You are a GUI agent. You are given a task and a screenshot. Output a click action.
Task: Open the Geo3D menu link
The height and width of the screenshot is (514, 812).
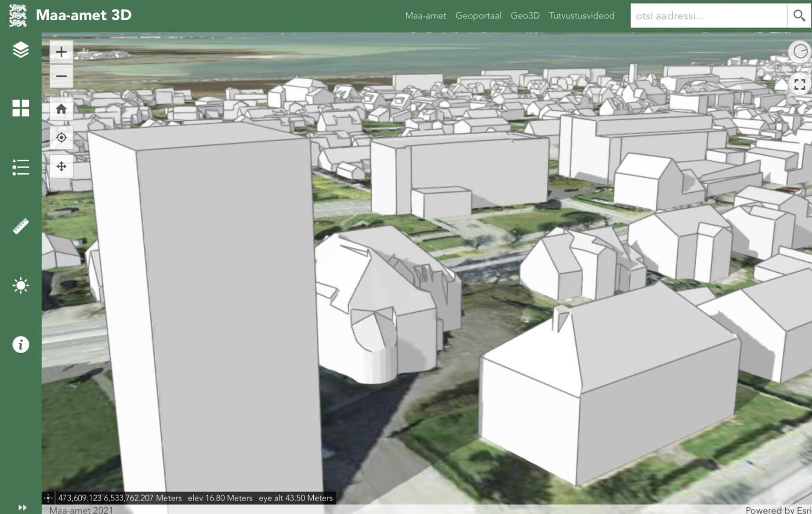coord(525,16)
